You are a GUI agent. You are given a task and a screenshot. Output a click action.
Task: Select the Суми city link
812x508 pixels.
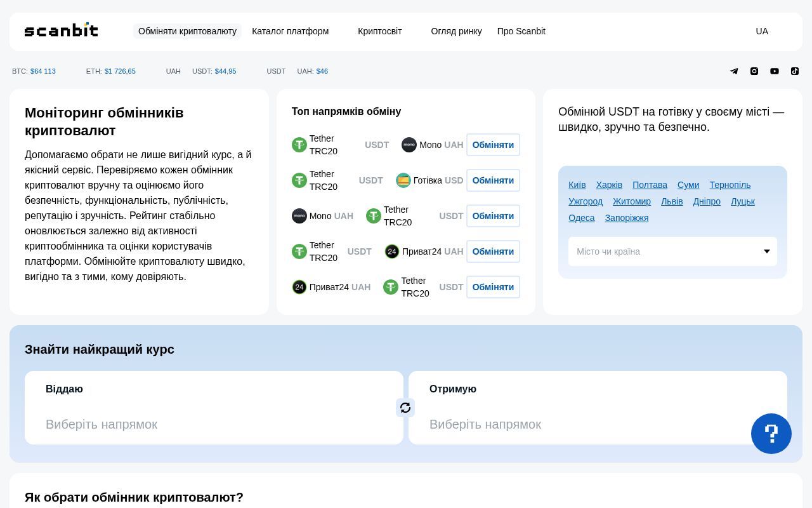pos(688,185)
